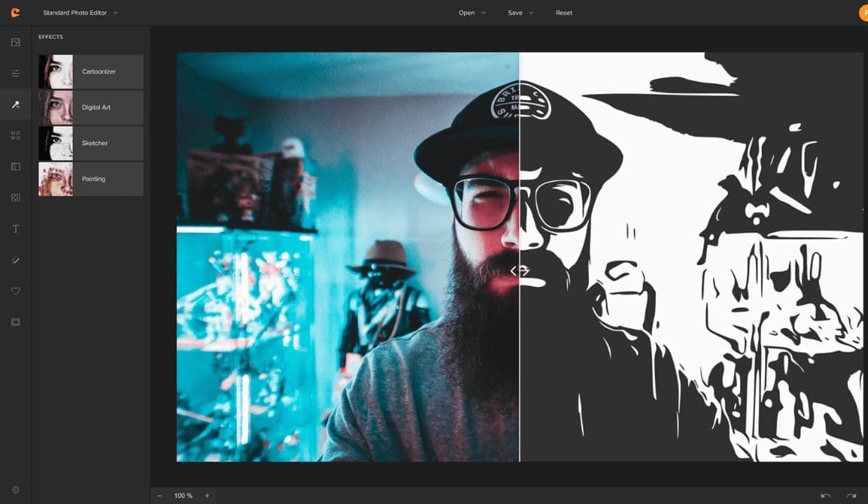This screenshot has height=504, width=868.
Task: Select the Text tool
Action: click(x=15, y=228)
